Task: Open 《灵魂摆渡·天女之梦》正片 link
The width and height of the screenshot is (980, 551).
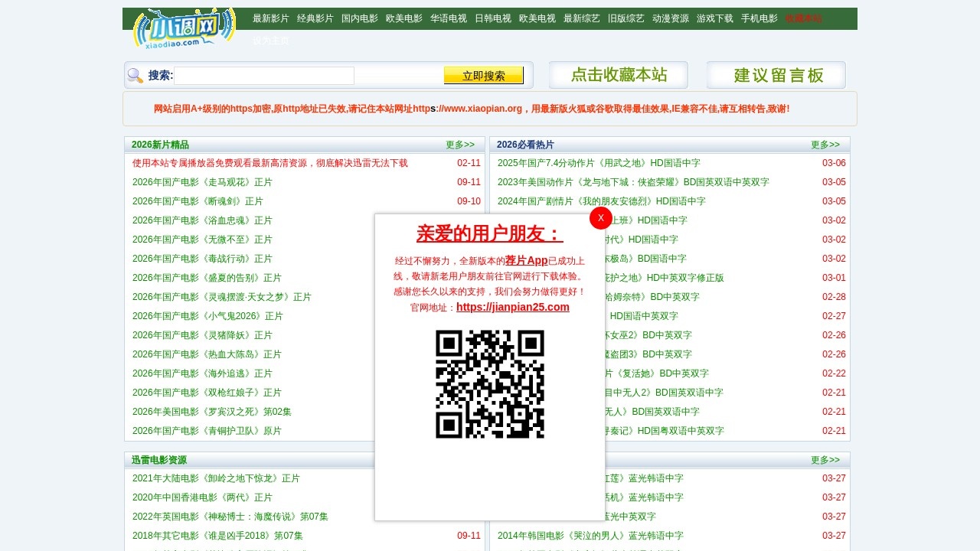Action: [x=222, y=297]
